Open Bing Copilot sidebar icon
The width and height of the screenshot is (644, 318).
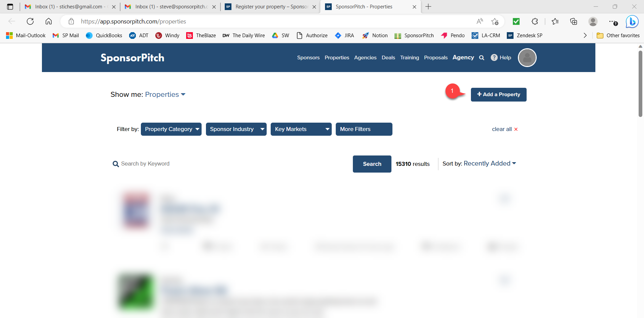[x=632, y=22]
